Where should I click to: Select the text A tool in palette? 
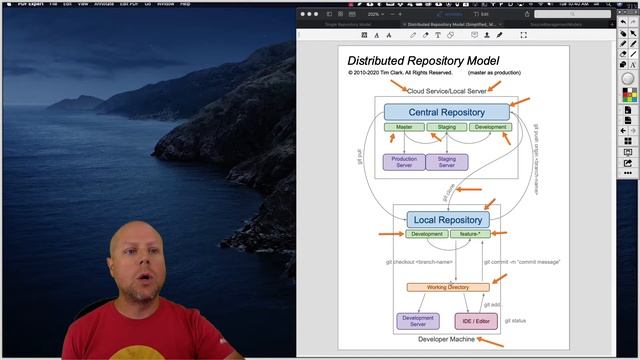tap(633, 64)
